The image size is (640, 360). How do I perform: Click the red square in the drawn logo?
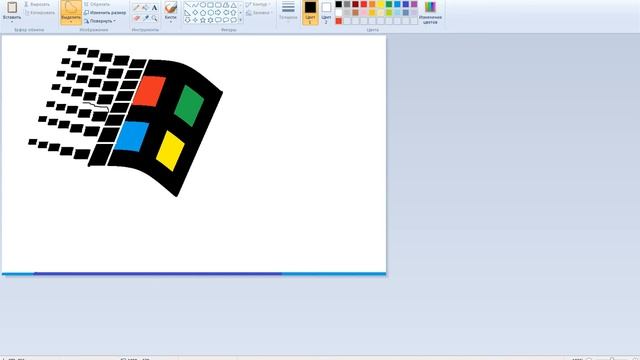[x=149, y=91]
